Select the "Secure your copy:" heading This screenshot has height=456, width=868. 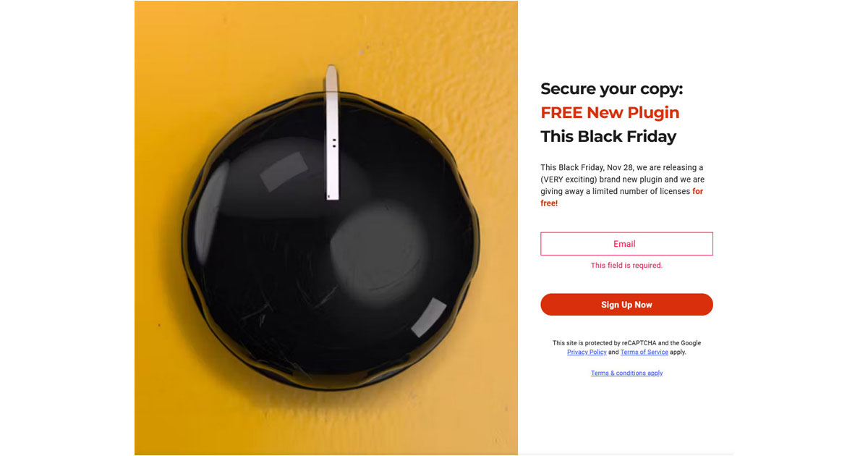coord(611,89)
